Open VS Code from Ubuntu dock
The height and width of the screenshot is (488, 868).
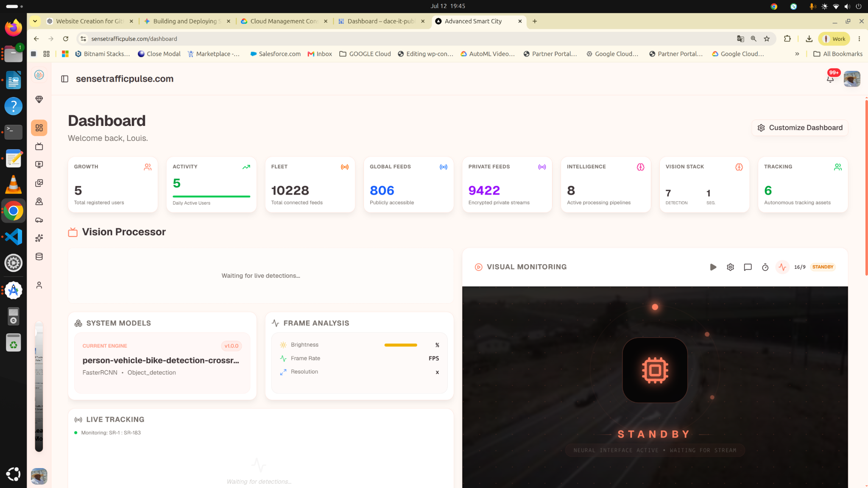click(x=14, y=237)
